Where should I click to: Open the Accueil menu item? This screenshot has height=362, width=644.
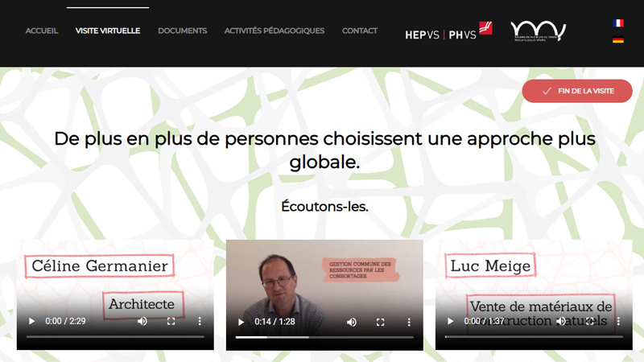tap(42, 31)
